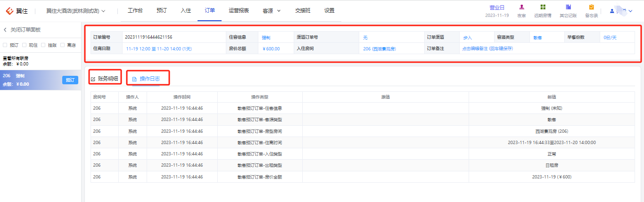Click the 散客预订订单-房型房间 cell
Viewport: 644px width, 202px height.
click(x=260, y=131)
